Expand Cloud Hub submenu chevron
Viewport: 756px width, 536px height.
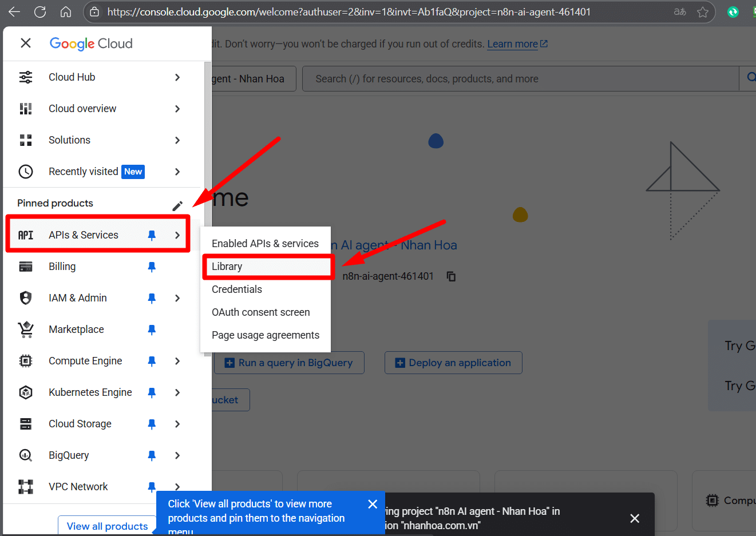coord(177,77)
